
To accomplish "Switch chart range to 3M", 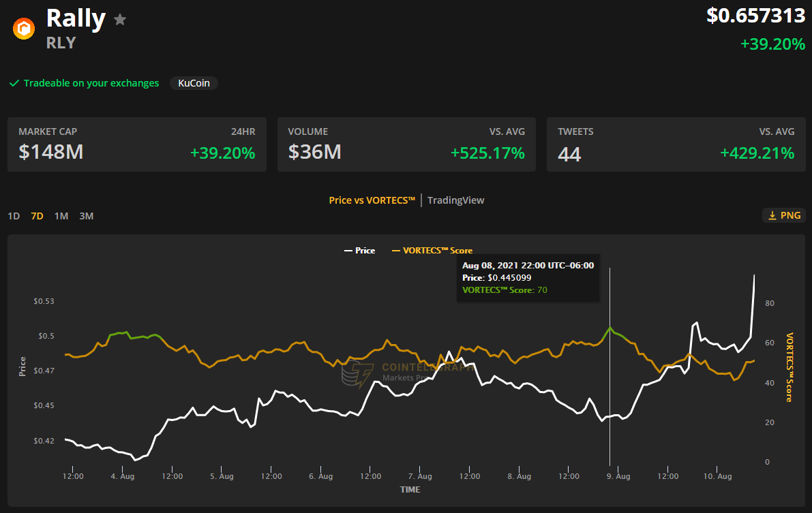I will (x=86, y=216).
